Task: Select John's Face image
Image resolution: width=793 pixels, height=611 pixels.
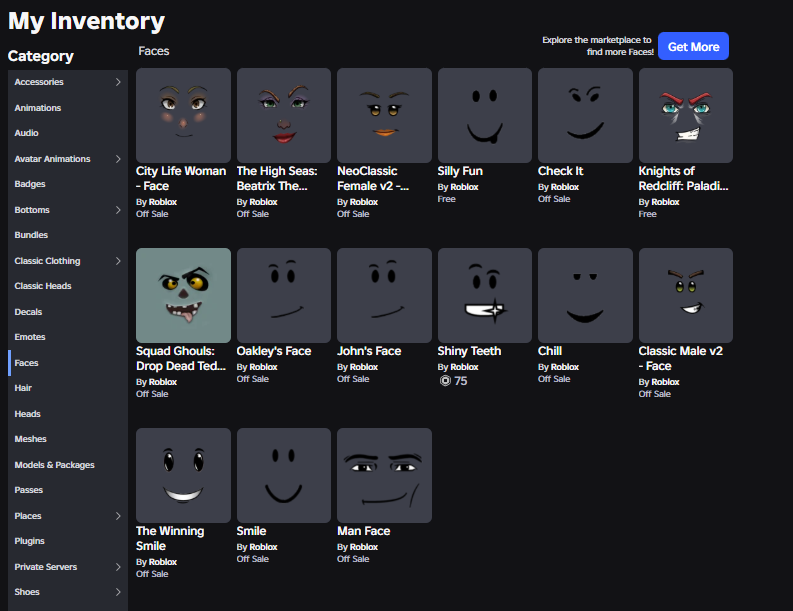Action: point(384,295)
